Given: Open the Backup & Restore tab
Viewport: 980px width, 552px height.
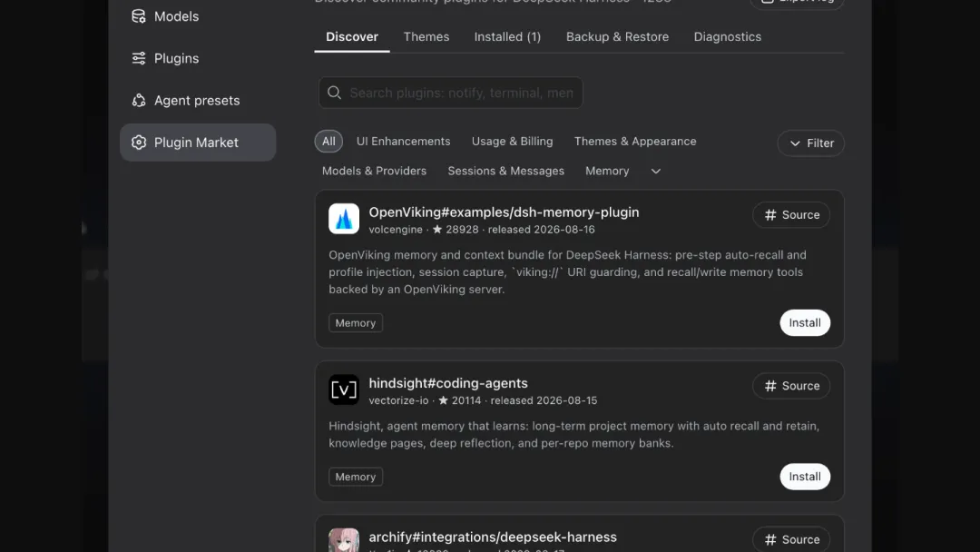Looking at the screenshot, I should 618,37.
